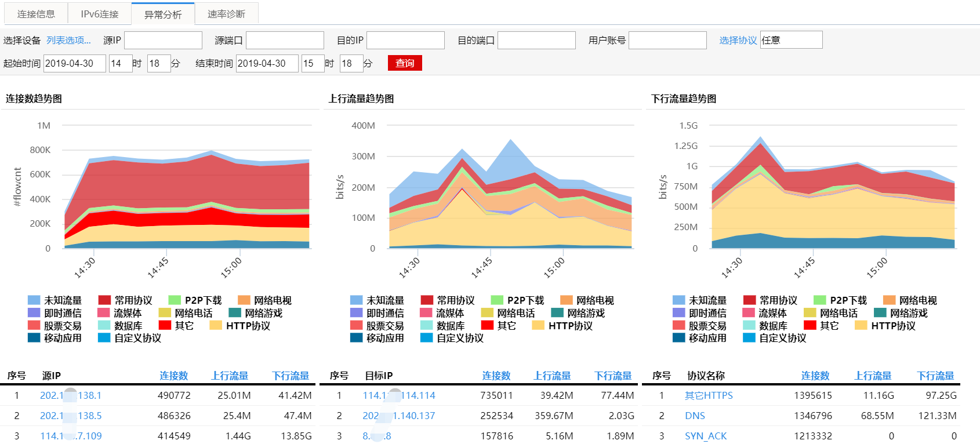Sort protocol table by 下行流量
Viewport: 980px width, 444px height.
click(x=935, y=376)
